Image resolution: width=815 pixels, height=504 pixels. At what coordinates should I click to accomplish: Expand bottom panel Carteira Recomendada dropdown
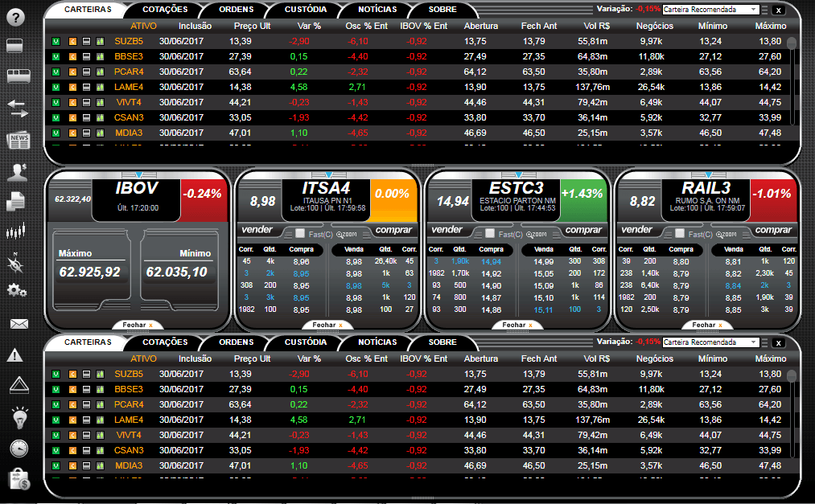[710, 342]
